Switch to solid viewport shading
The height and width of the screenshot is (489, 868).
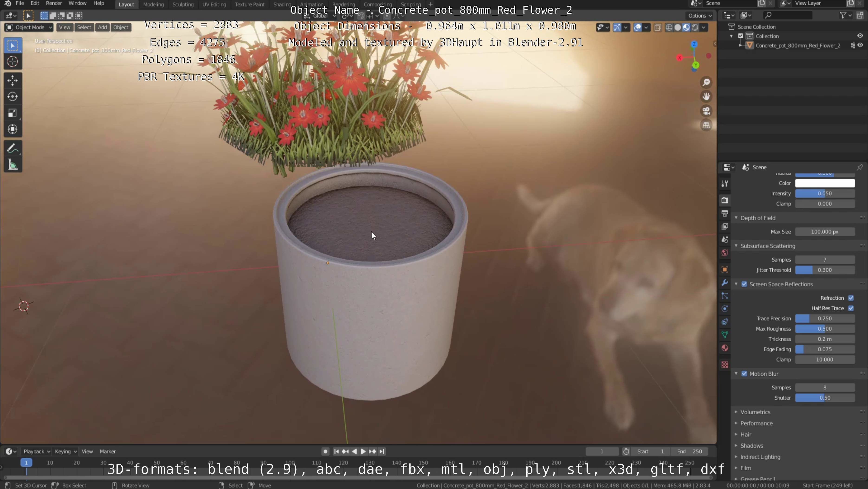(x=678, y=28)
